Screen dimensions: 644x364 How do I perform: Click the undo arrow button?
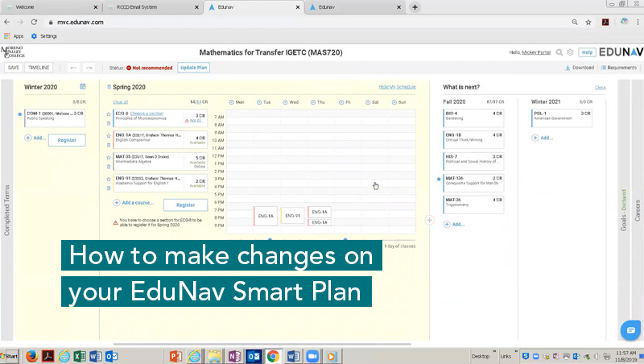[73, 68]
